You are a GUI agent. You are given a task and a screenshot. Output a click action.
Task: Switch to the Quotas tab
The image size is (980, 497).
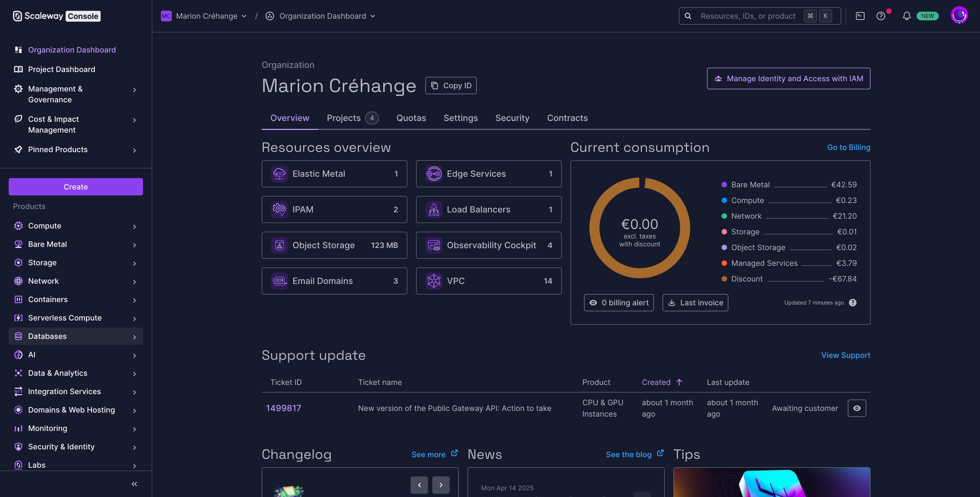pyautogui.click(x=411, y=118)
